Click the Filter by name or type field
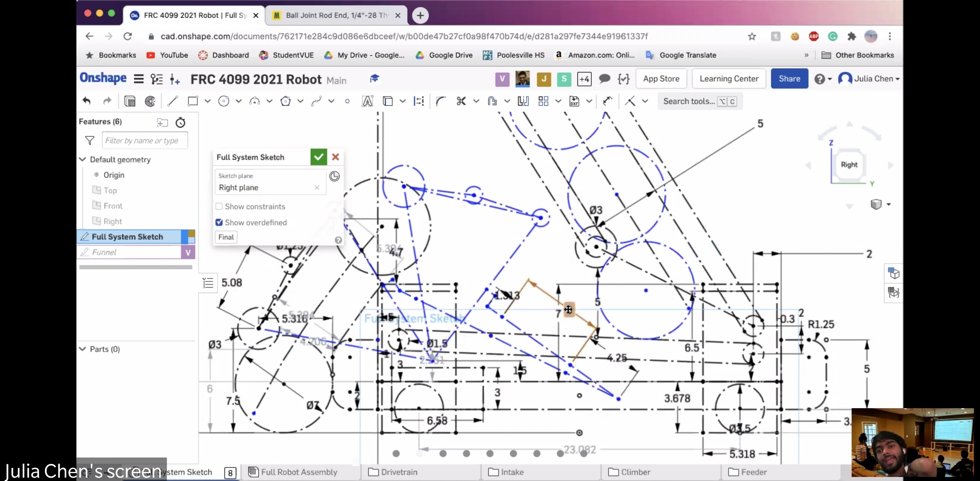Viewport: 980px width, 481px height. 144,141
